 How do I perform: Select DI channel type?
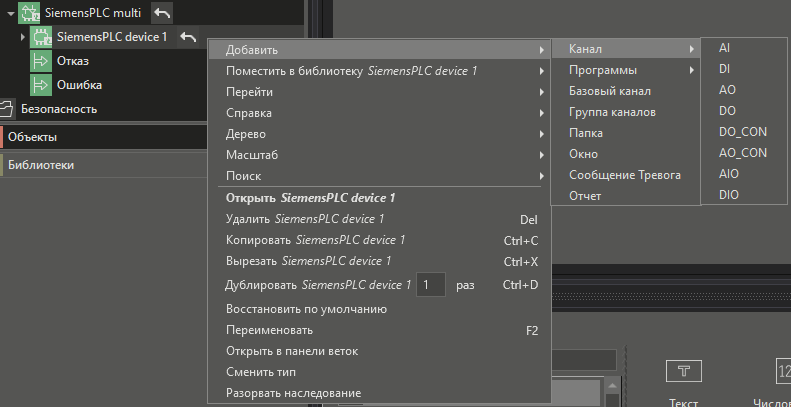(x=744, y=69)
